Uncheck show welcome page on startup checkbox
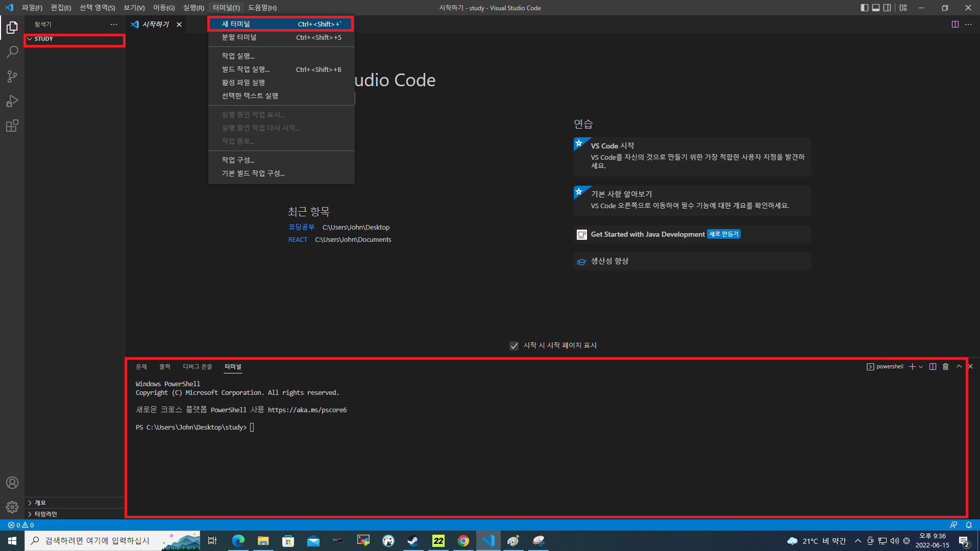The image size is (980, 551). point(514,346)
